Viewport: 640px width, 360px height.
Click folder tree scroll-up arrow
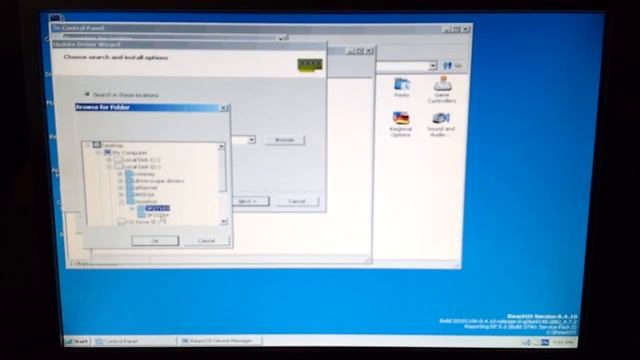click(222, 146)
